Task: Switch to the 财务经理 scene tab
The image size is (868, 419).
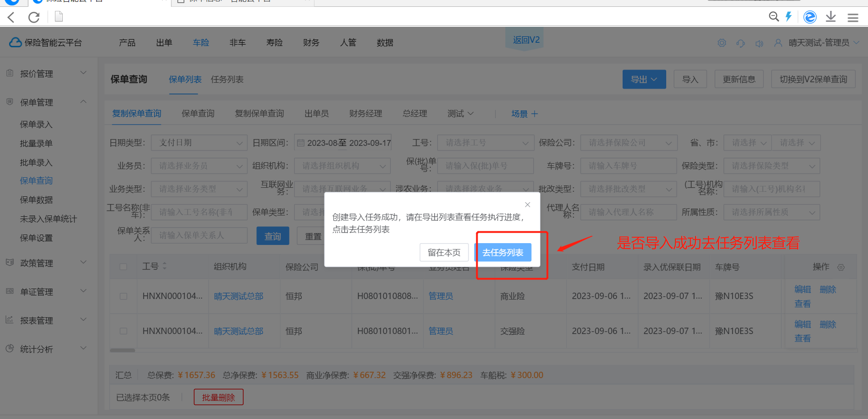Action: (x=366, y=114)
